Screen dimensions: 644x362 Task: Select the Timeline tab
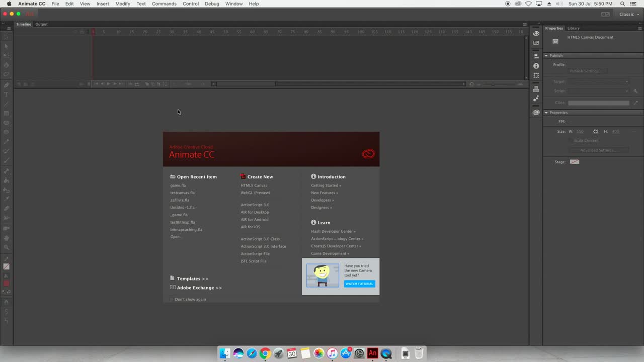[23, 24]
